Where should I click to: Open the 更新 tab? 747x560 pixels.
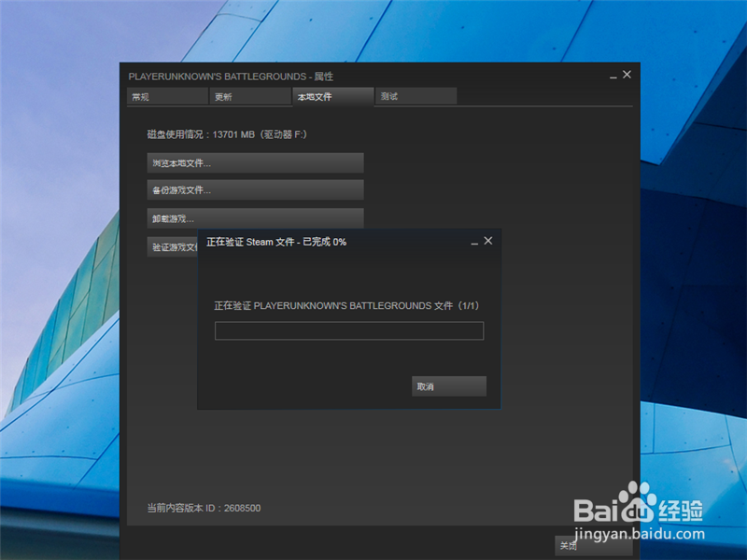[x=250, y=97]
